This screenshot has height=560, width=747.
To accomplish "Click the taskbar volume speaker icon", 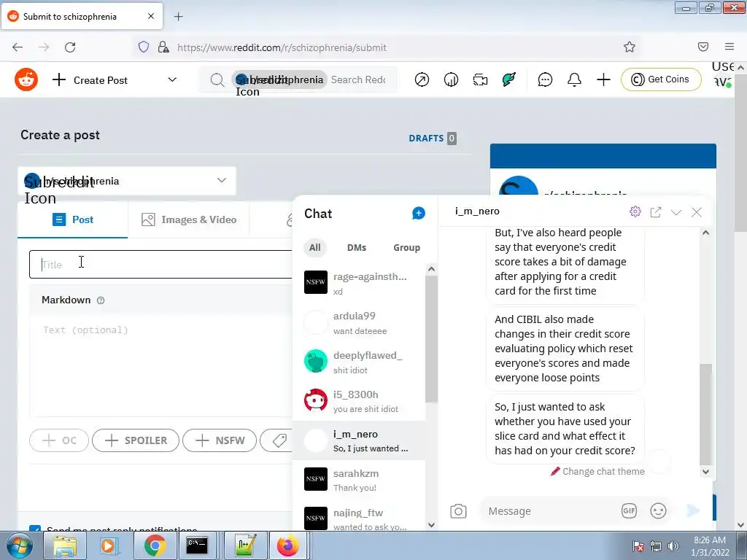I will click(x=673, y=546).
